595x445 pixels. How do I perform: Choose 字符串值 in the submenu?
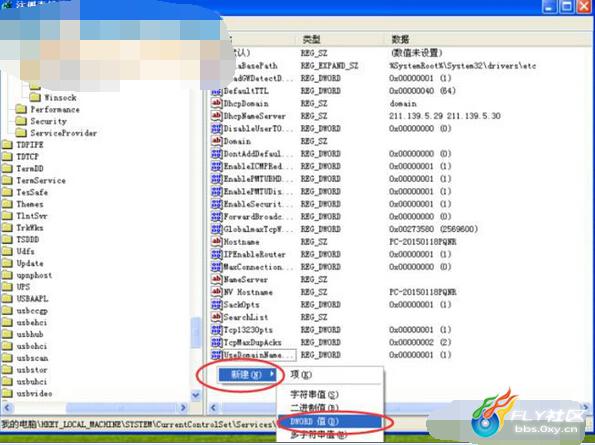pos(314,395)
